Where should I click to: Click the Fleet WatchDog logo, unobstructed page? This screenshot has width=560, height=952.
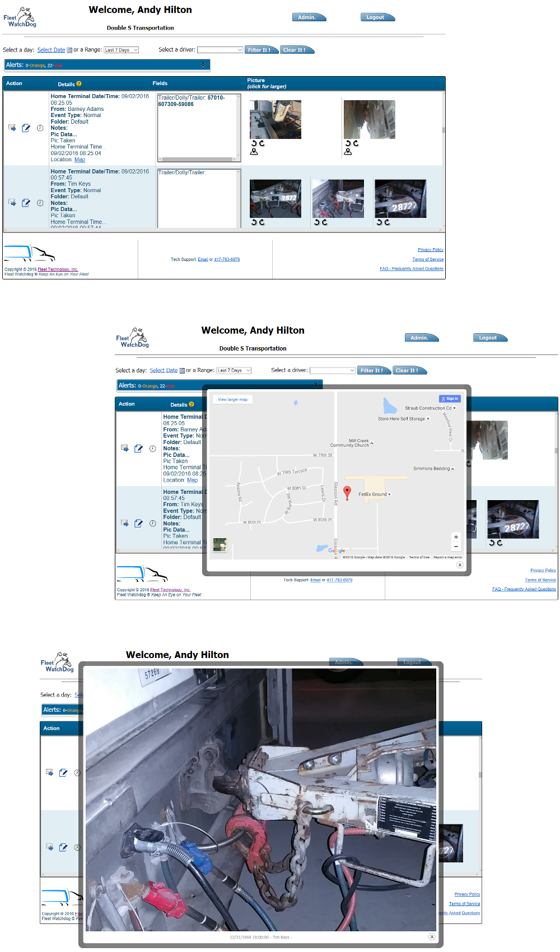pos(20,17)
